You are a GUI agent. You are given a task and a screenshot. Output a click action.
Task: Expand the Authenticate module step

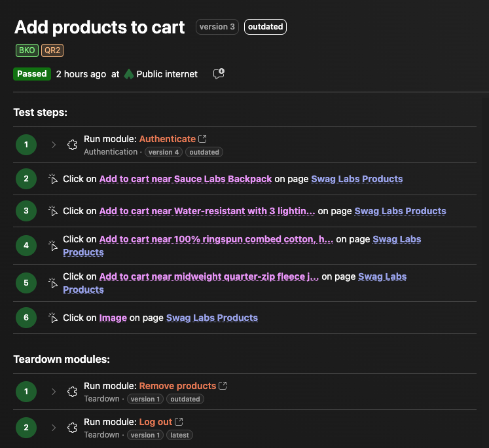(54, 145)
